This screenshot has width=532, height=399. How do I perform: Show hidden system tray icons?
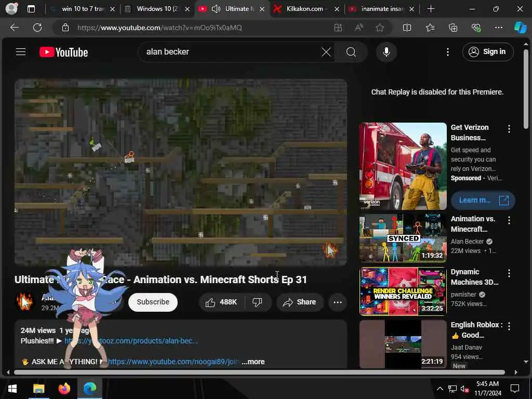440,389
